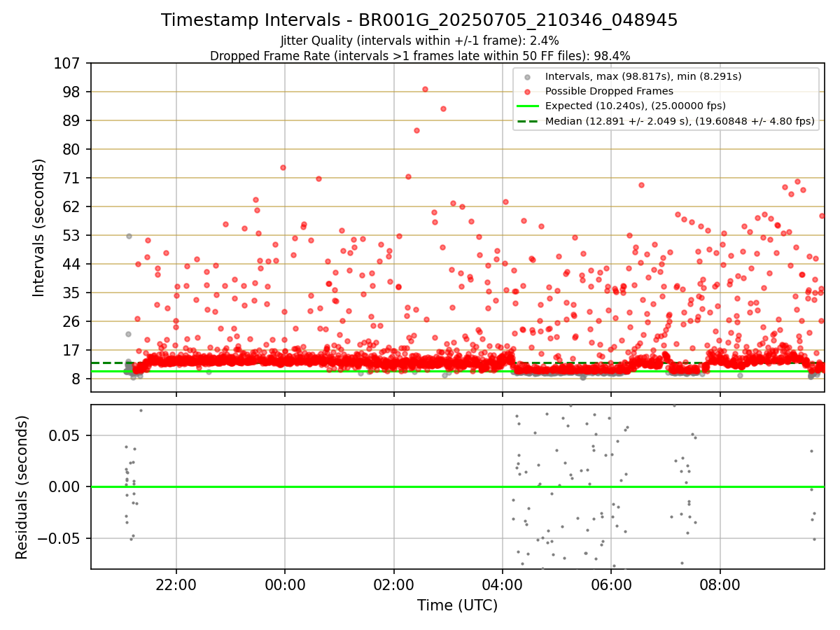This screenshot has width=840, height=630.
Task: Select the Jitter Quality subtitle line
Action: pos(419,41)
